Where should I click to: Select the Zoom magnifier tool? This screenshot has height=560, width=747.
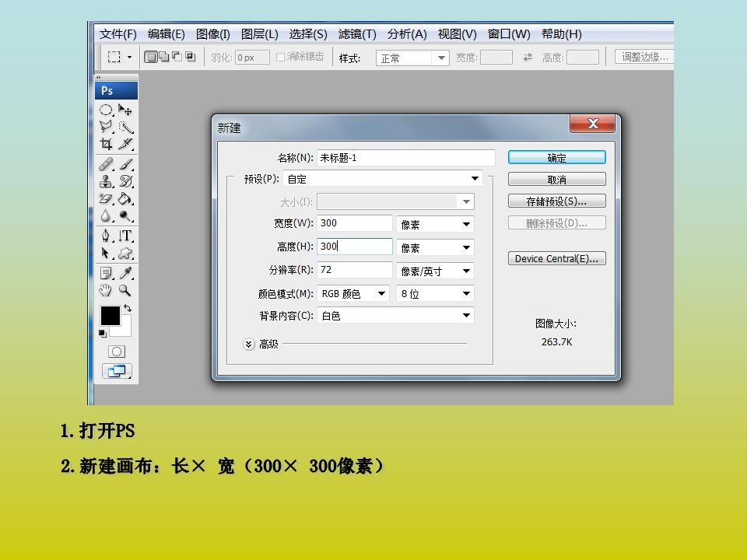125,291
